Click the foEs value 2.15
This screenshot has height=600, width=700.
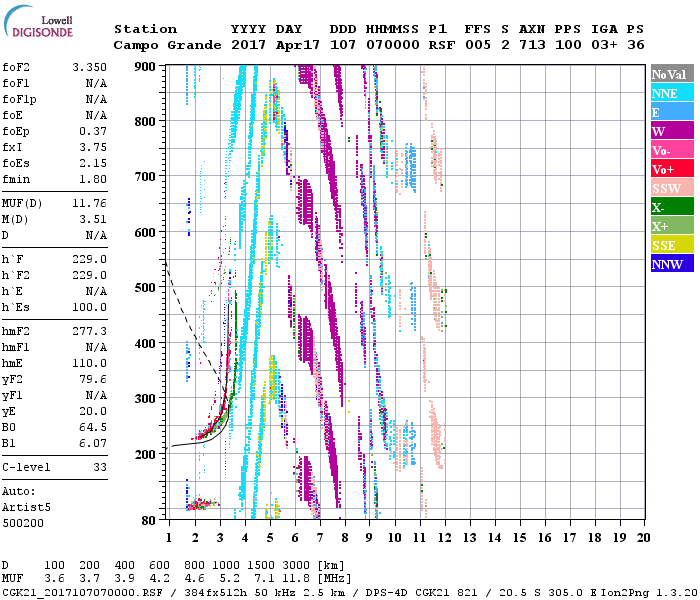pos(93,163)
